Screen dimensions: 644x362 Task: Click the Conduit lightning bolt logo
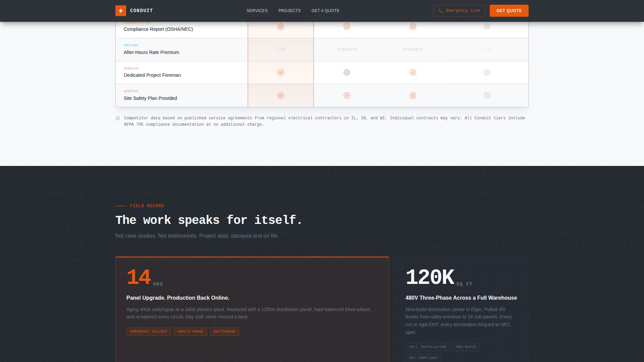tap(121, 11)
